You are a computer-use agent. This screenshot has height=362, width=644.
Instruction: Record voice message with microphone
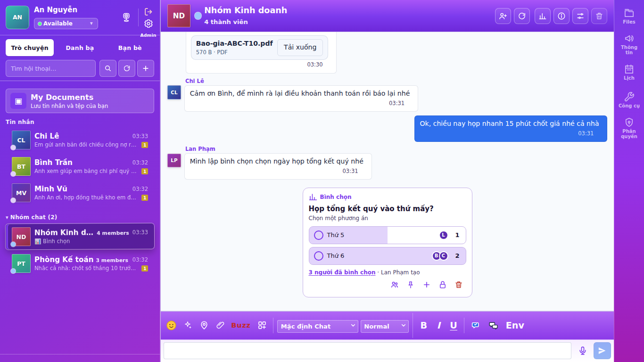[x=583, y=351]
